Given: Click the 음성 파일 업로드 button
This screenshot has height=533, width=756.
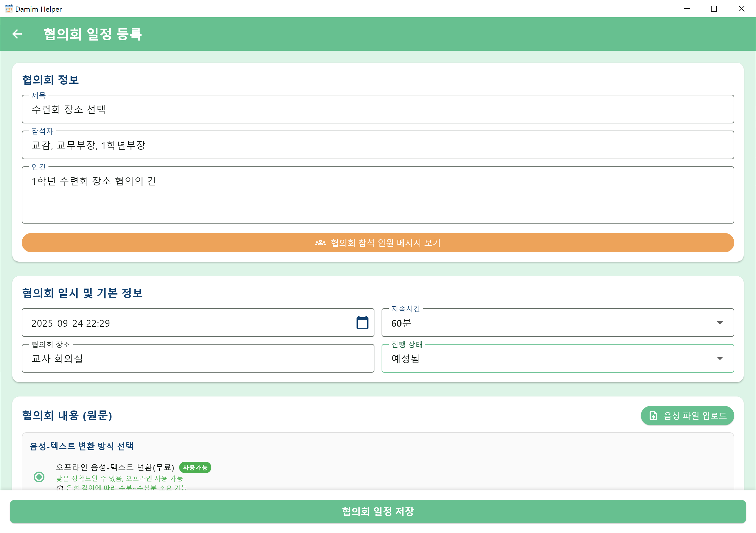Looking at the screenshot, I should 687,416.
